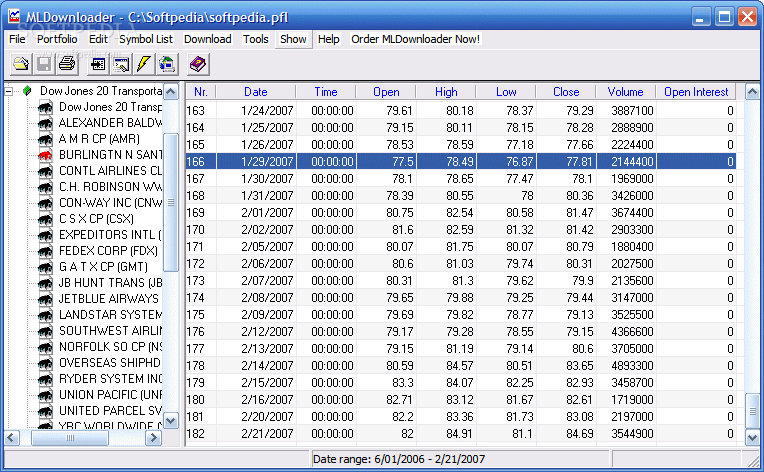Open the Tools menu
The height and width of the screenshot is (472, 764).
(x=256, y=39)
